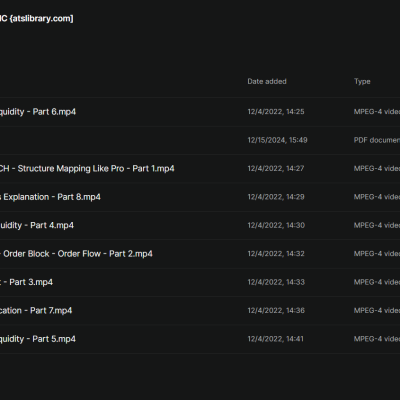Click the 12/4/2022, 14:32 date entry
Viewport: 400px width, 400px height.
276,254
